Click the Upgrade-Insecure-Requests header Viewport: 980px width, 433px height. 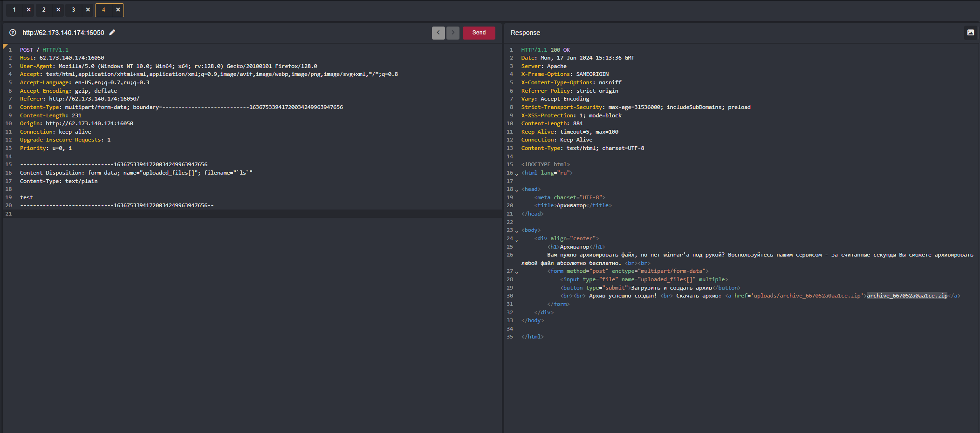[65, 140]
